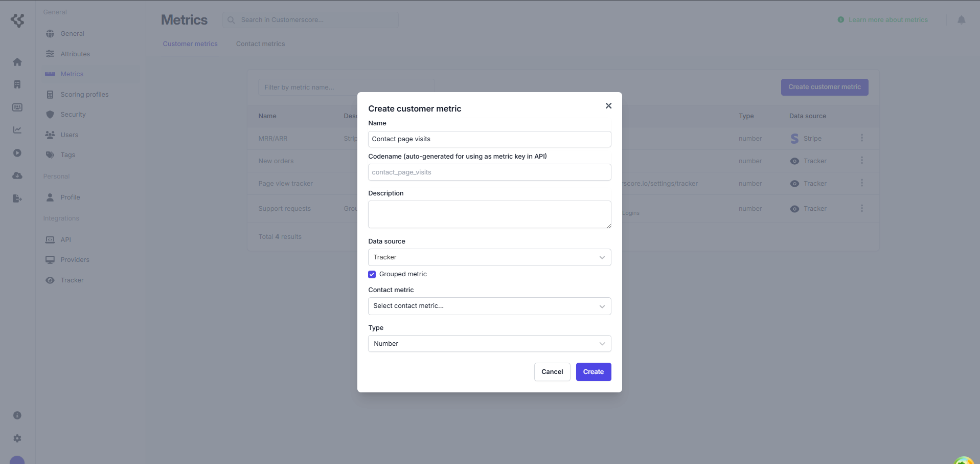Open Learn more about metrics link

coord(887,20)
